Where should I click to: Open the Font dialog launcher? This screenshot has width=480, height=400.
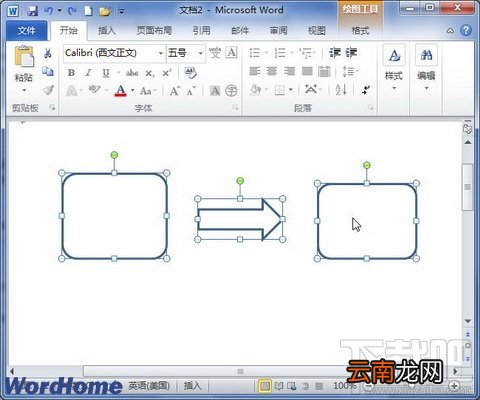tap(235, 107)
